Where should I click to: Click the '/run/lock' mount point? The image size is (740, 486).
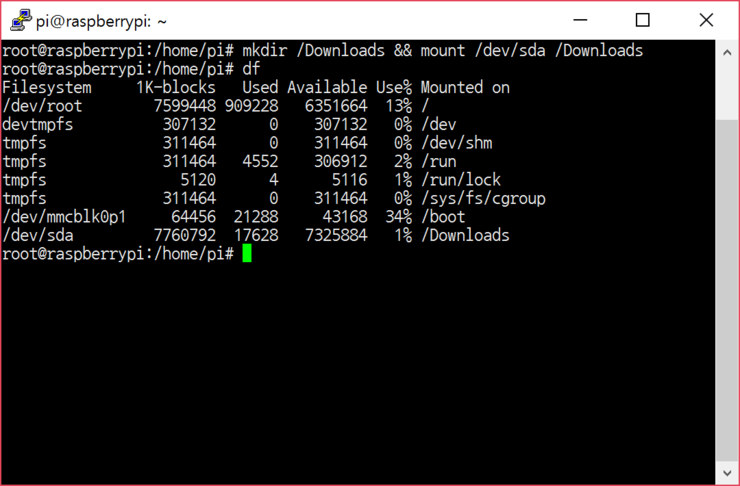tap(461, 180)
